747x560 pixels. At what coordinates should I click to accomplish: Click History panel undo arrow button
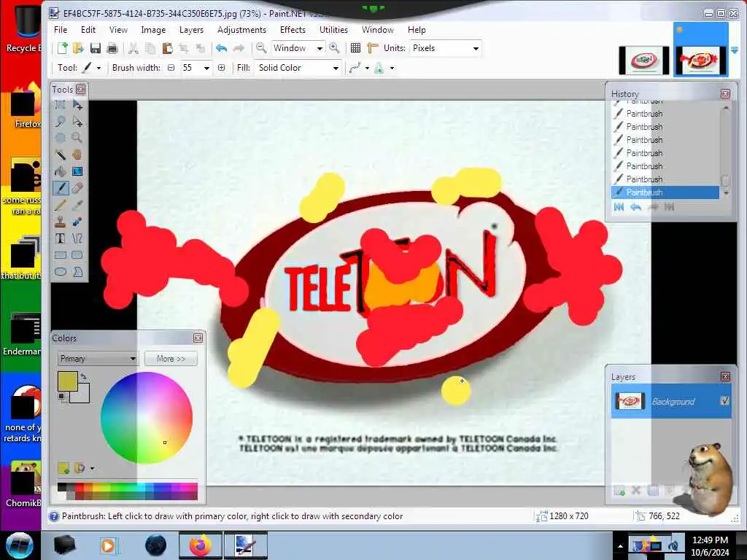(x=635, y=207)
